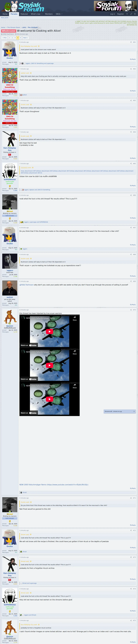Click the Apeson username on post #70

pos(10,326)
